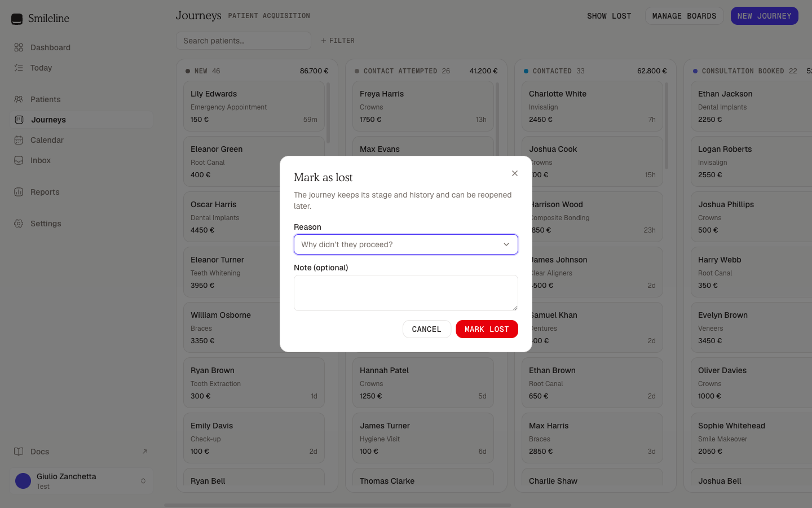The image size is (812, 508).
Task: Click the Patients people icon
Action: (x=19, y=99)
